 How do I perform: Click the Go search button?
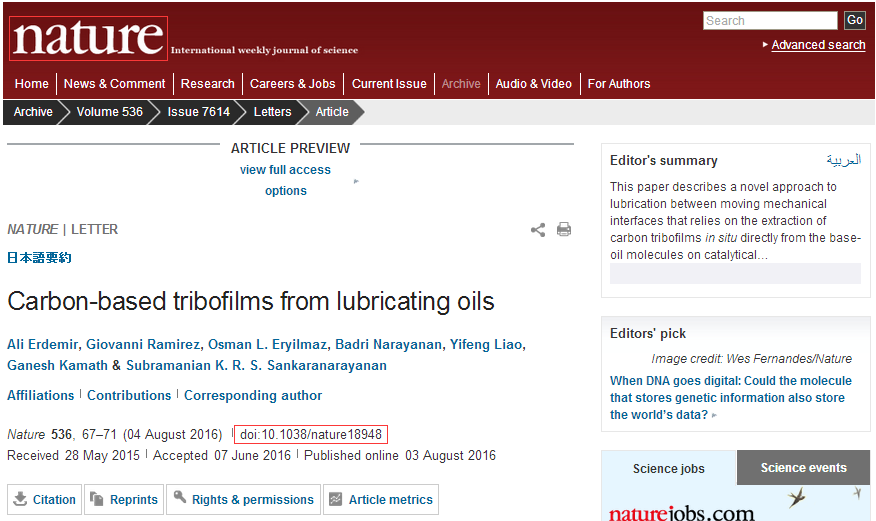click(855, 20)
